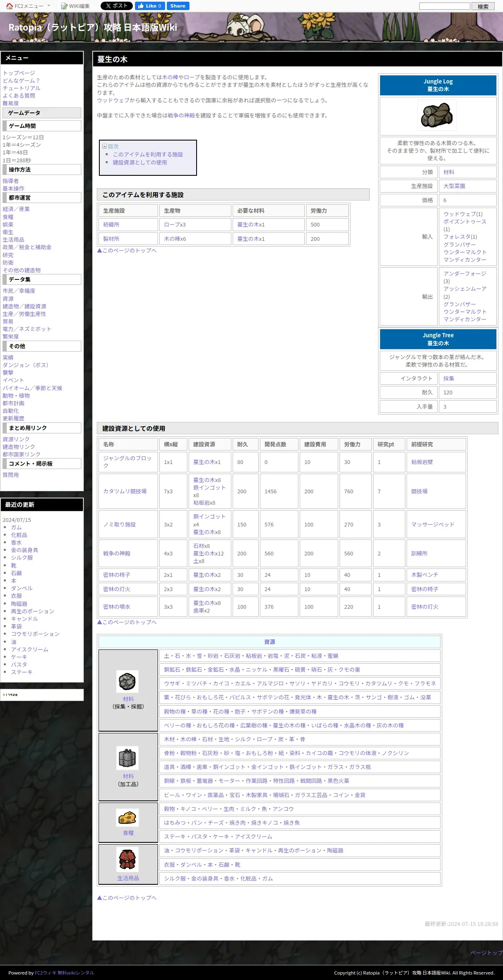Screen dimensions: 503x980
Task: Open 戦争の神殿 link in the description
Action: coord(181,115)
